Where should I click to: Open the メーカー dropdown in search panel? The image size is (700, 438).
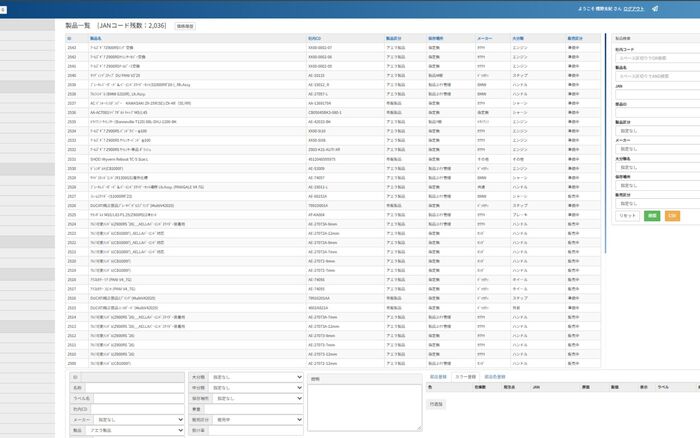[657, 149]
